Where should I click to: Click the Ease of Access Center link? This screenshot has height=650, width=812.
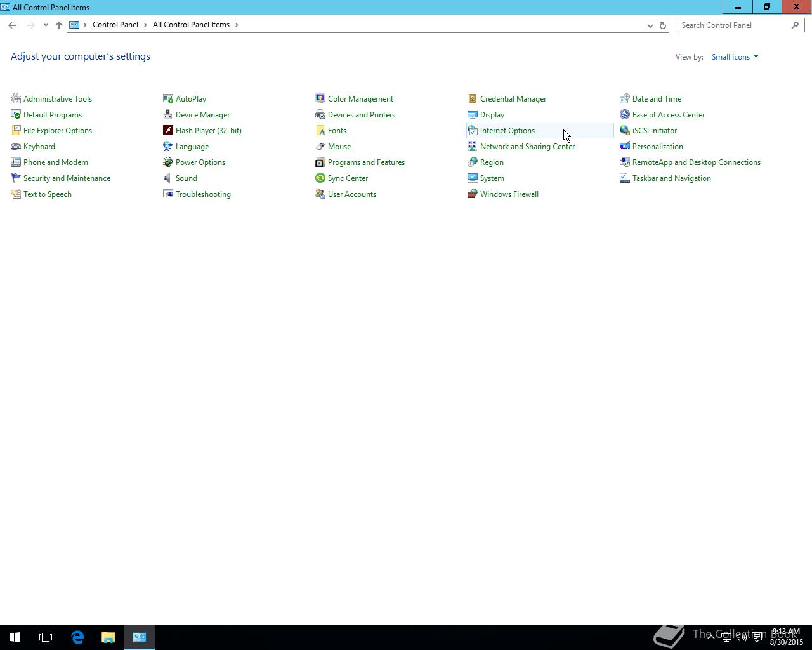coord(669,115)
